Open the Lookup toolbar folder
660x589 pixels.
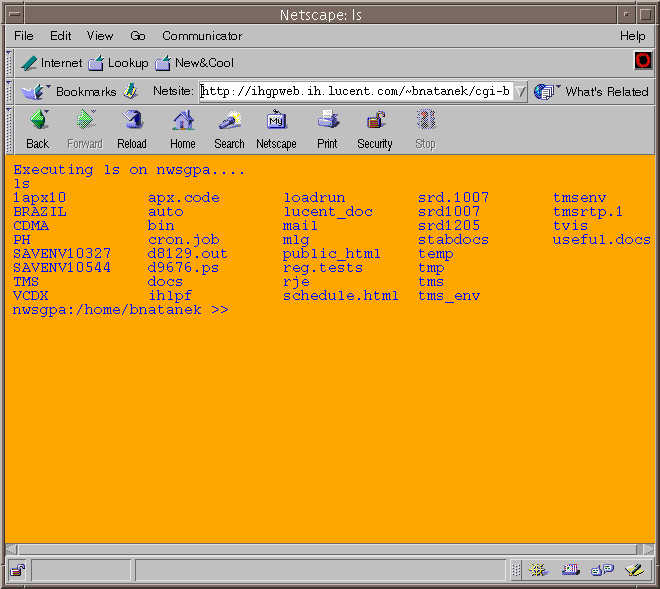(x=119, y=63)
